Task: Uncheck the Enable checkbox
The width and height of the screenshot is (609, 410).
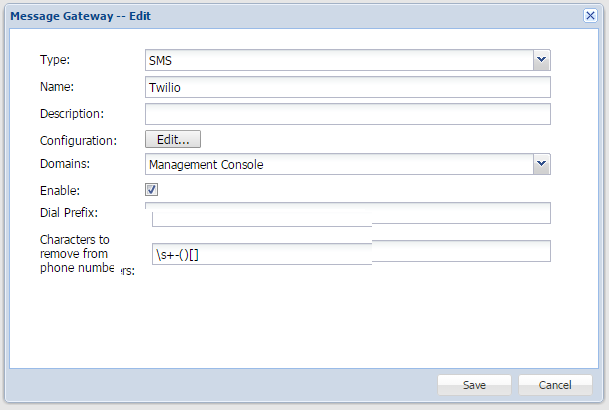Action: tap(152, 189)
